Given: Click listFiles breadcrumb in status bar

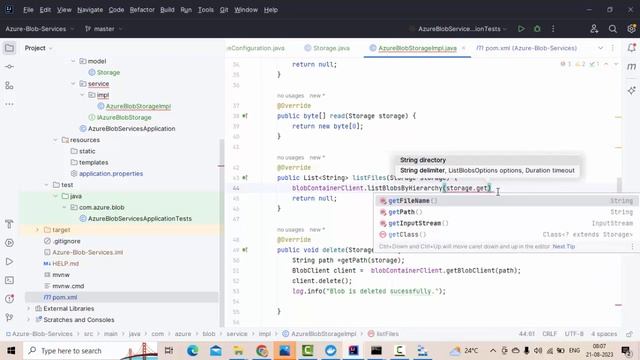Looking at the screenshot, I should pyautogui.click(x=383, y=334).
